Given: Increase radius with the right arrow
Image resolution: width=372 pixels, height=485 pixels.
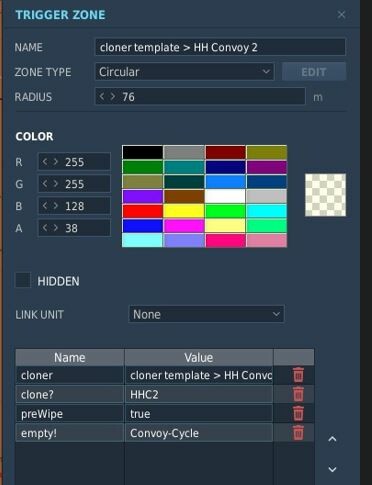Looking at the screenshot, I should click(x=113, y=97).
